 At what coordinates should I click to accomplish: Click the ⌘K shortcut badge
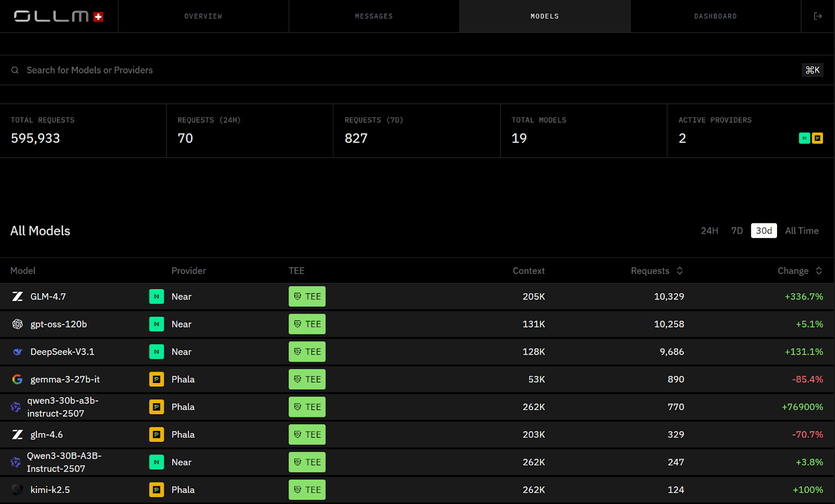(813, 70)
